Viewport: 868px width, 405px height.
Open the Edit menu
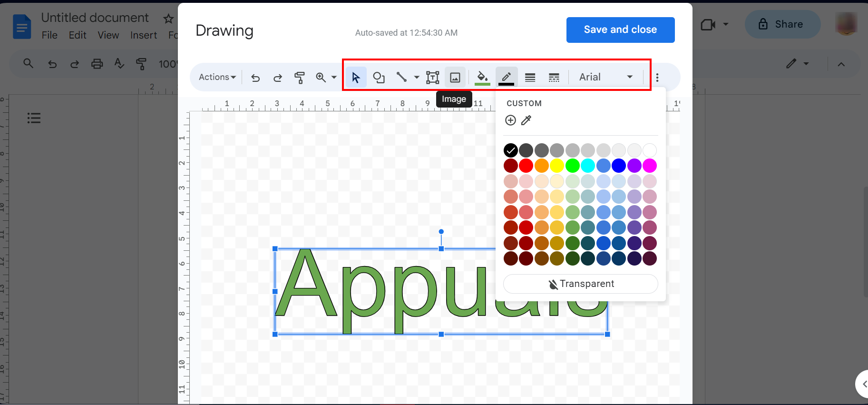click(x=78, y=35)
